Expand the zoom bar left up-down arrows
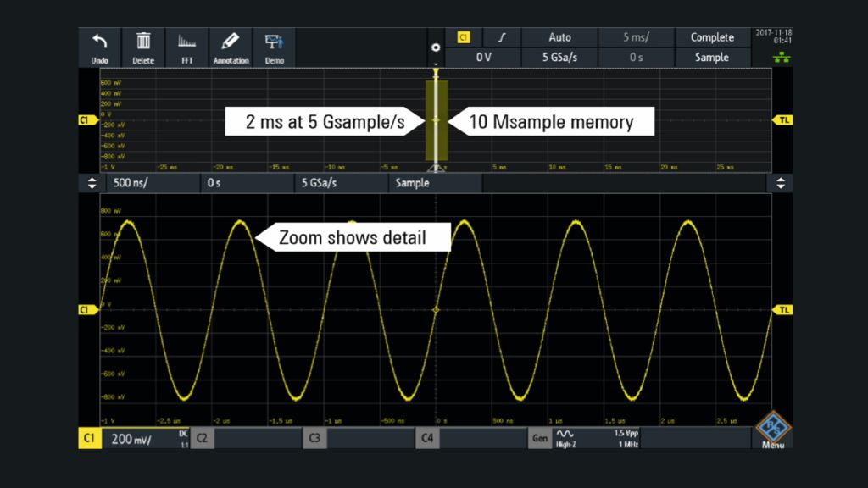 [x=92, y=183]
